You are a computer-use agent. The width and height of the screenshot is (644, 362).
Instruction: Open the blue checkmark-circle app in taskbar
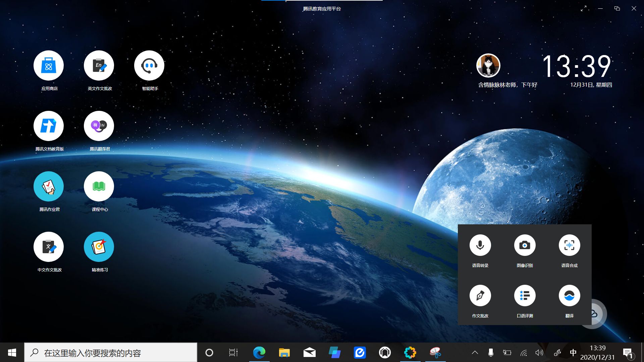click(360, 353)
